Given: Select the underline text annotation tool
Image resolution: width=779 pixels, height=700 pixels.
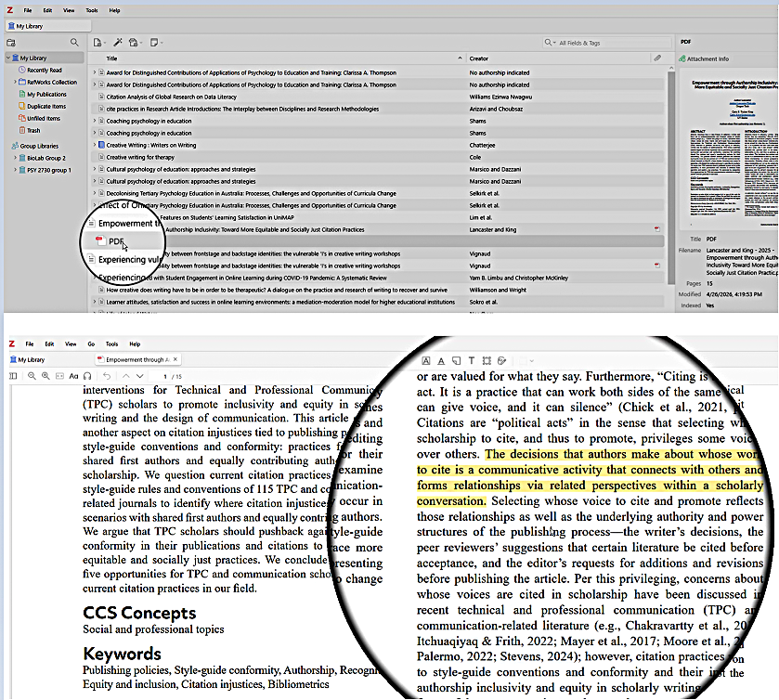Looking at the screenshot, I should tap(441, 360).
